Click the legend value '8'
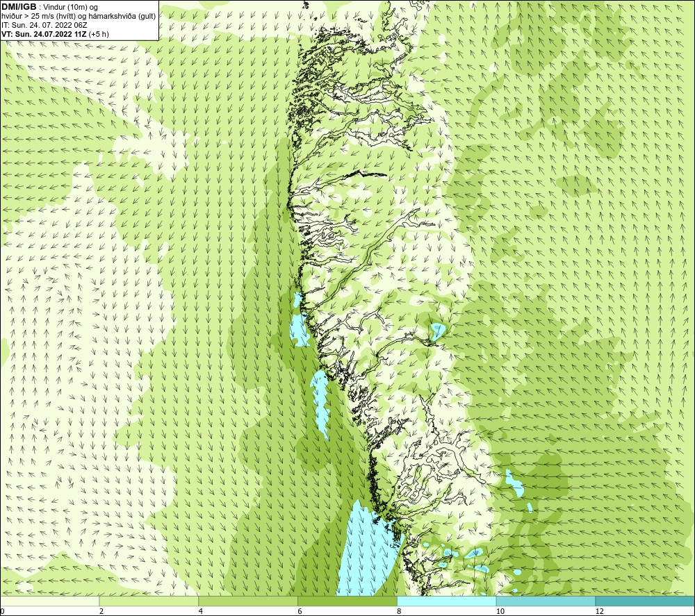Viewport: 695px width, 616px height. [400, 612]
